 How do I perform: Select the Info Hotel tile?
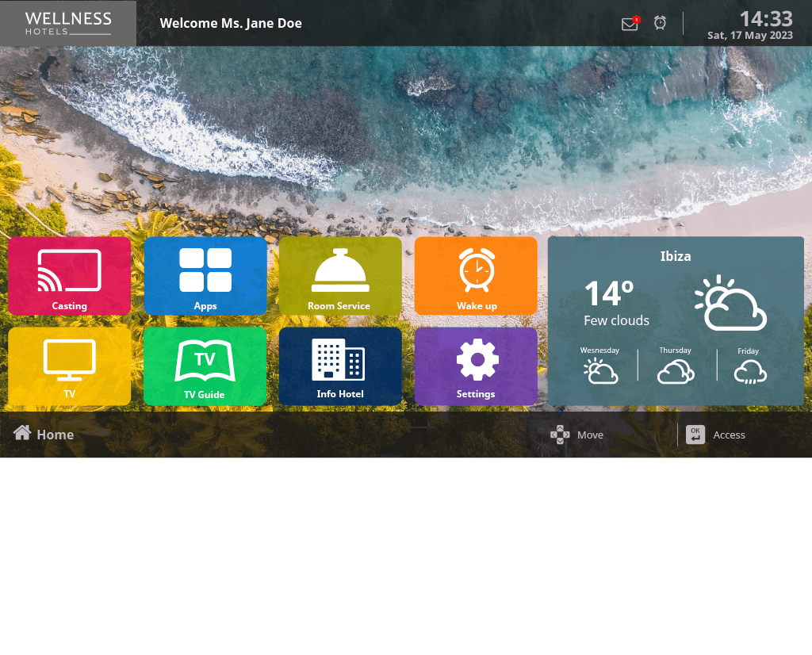coord(340,366)
